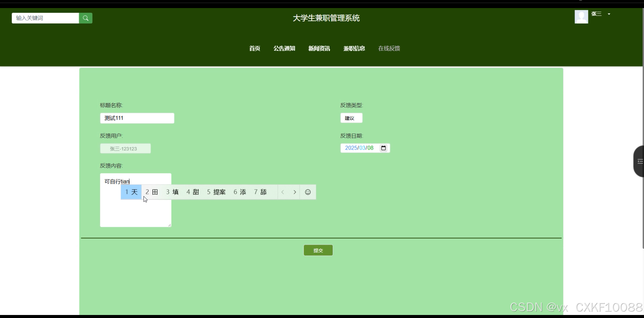Click the user avatar image
The image size is (644, 318).
[581, 17]
